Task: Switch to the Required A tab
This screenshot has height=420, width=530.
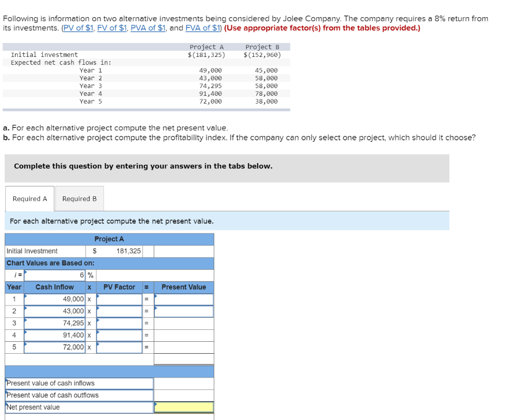Action: tap(30, 199)
